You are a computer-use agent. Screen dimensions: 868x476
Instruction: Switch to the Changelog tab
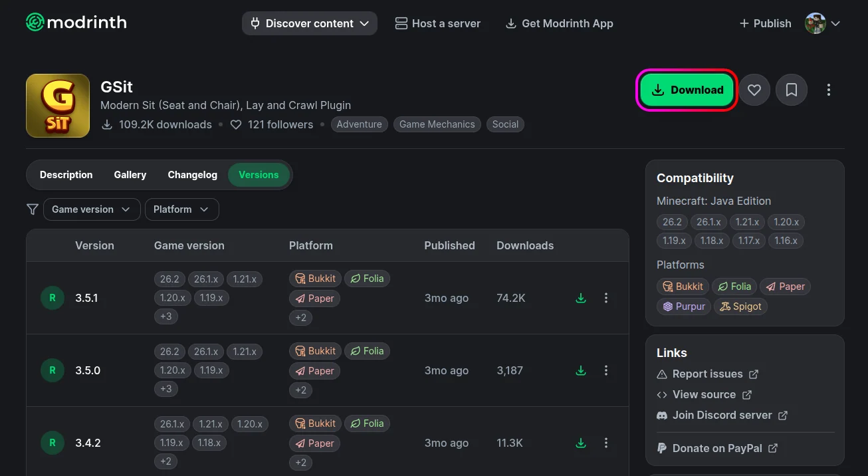193,175
